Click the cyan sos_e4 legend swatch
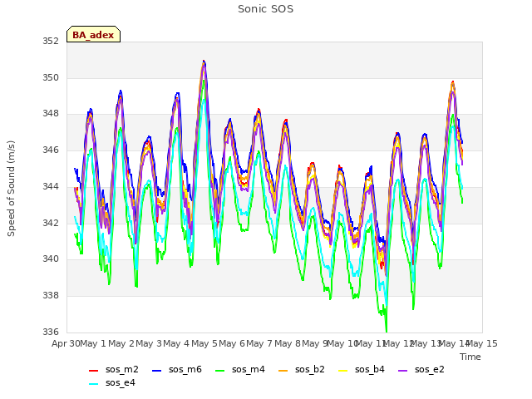532x399 pixels. click(x=93, y=384)
